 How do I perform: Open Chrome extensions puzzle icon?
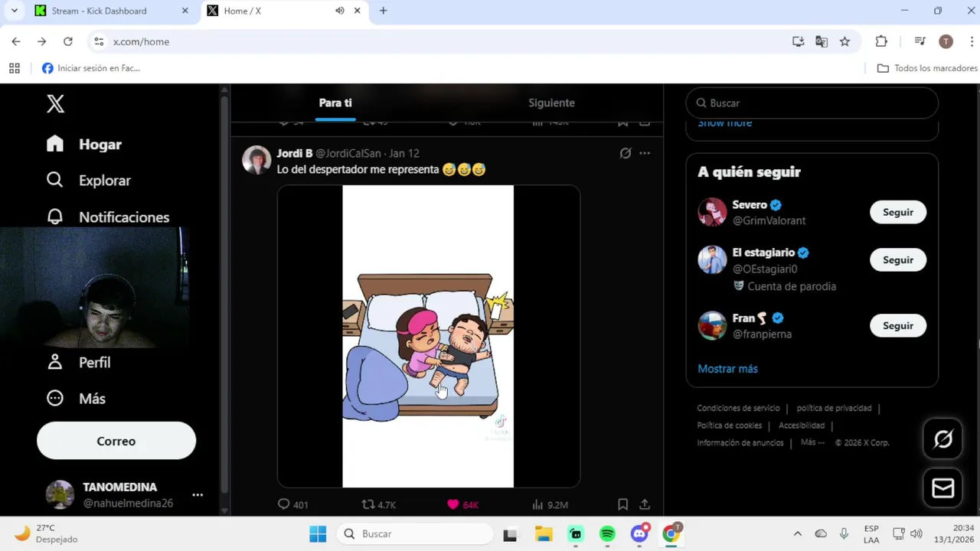pyautogui.click(x=881, y=41)
